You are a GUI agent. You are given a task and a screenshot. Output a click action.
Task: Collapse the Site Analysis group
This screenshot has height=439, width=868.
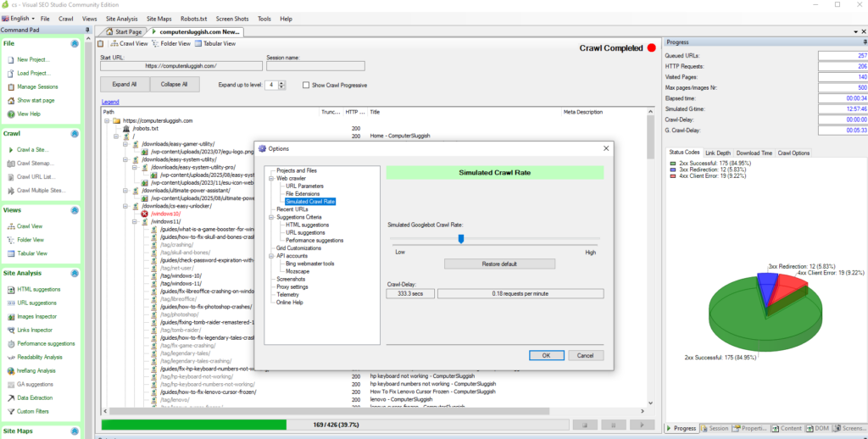point(75,273)
